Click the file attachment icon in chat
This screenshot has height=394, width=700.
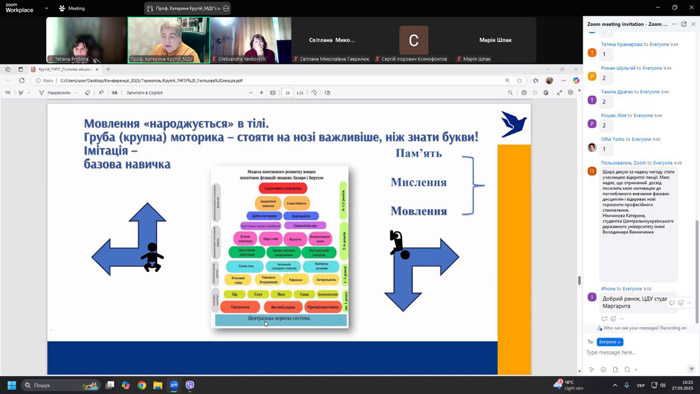(x=615, y=369)
